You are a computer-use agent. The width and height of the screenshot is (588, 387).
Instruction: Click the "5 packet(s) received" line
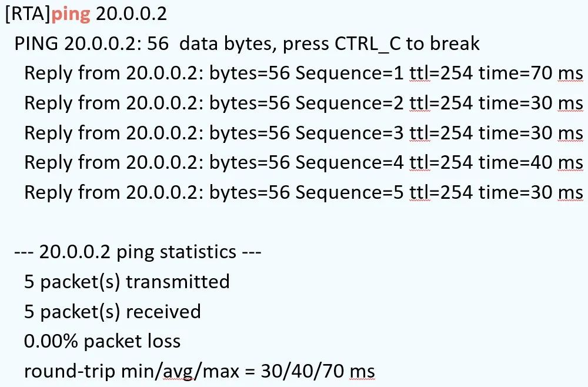pyautogui.click(x=112, y=312)
